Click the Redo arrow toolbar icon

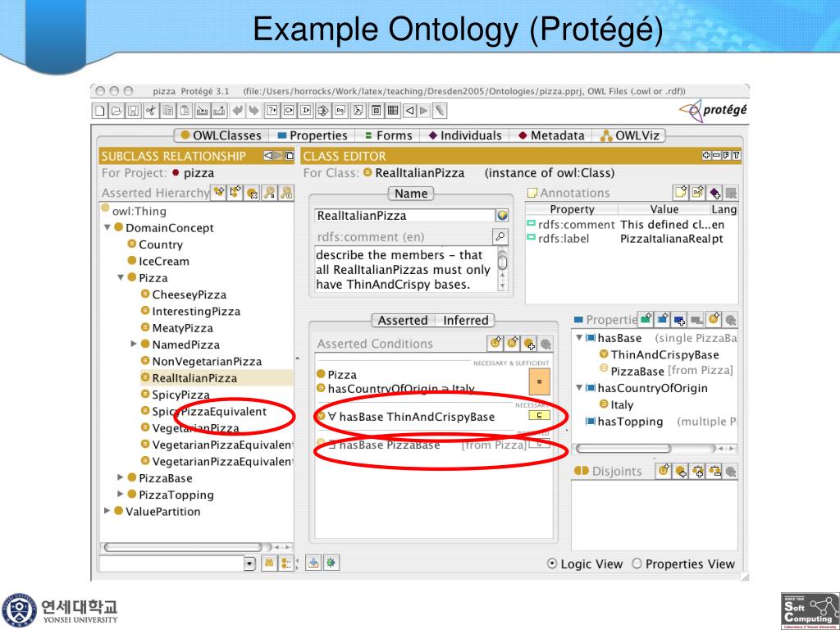(x=254, y=111)
